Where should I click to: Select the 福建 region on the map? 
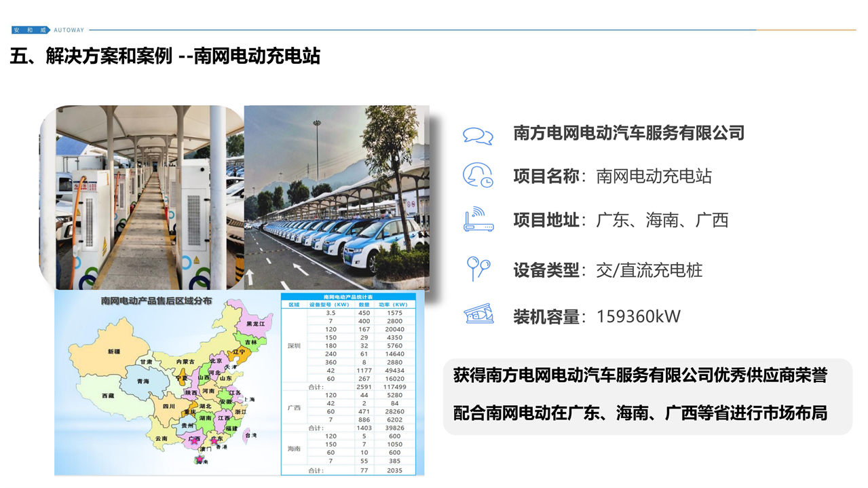pos(231,428)
